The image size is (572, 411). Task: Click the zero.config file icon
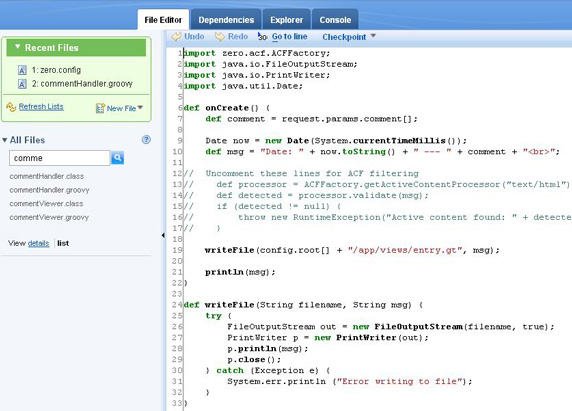pyautogui.click(x=22, y=70)
